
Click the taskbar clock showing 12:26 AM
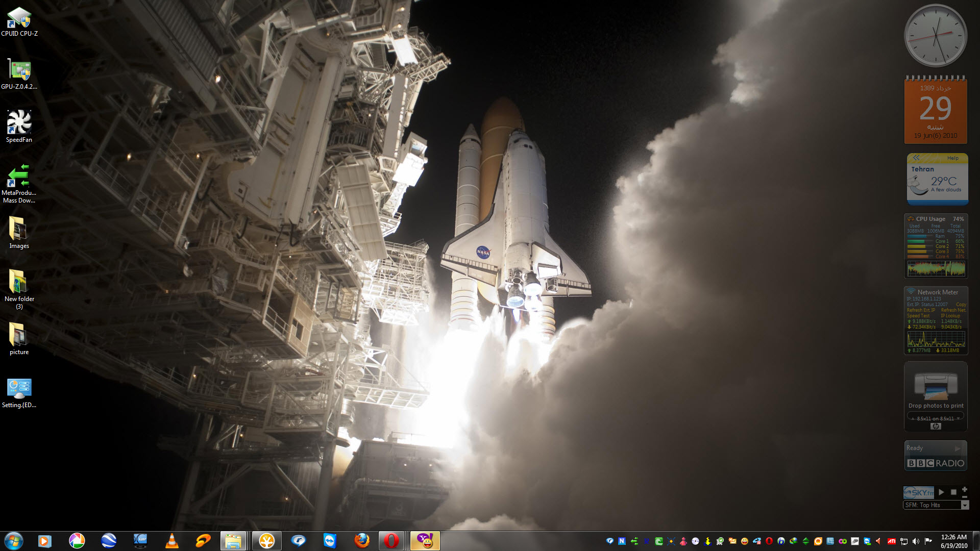953,541
